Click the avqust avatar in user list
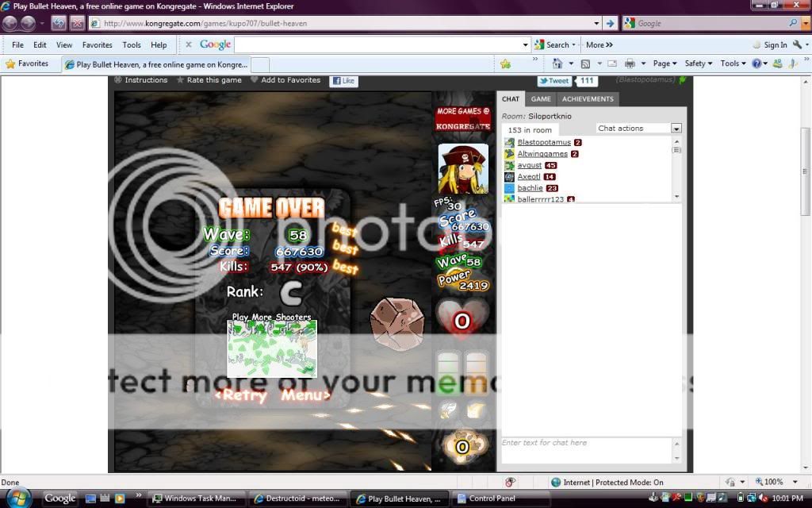The image size is (812, 508). (509, 165)
